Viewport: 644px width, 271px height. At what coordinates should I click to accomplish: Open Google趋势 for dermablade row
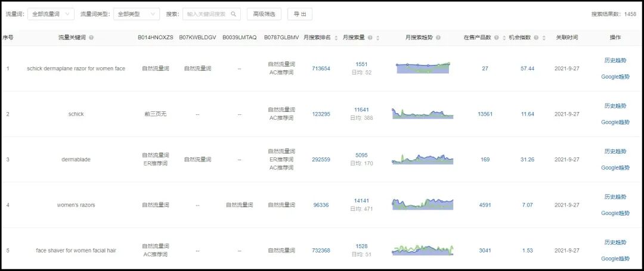point(615,168)
